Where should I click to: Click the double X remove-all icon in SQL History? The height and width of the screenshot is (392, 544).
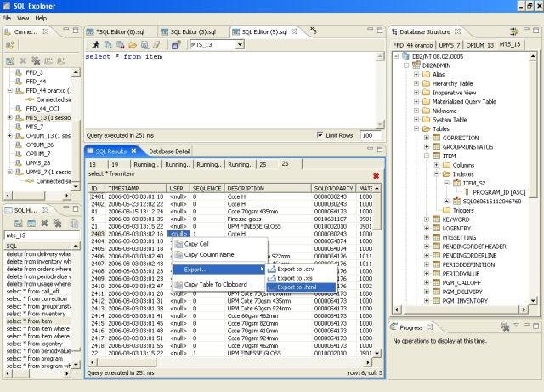click(57, 224)
